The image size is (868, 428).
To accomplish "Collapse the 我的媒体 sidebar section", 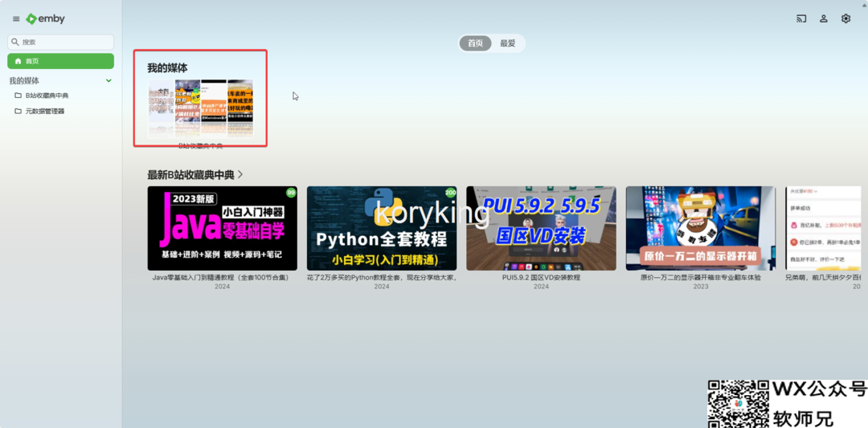I will [108, 81].
